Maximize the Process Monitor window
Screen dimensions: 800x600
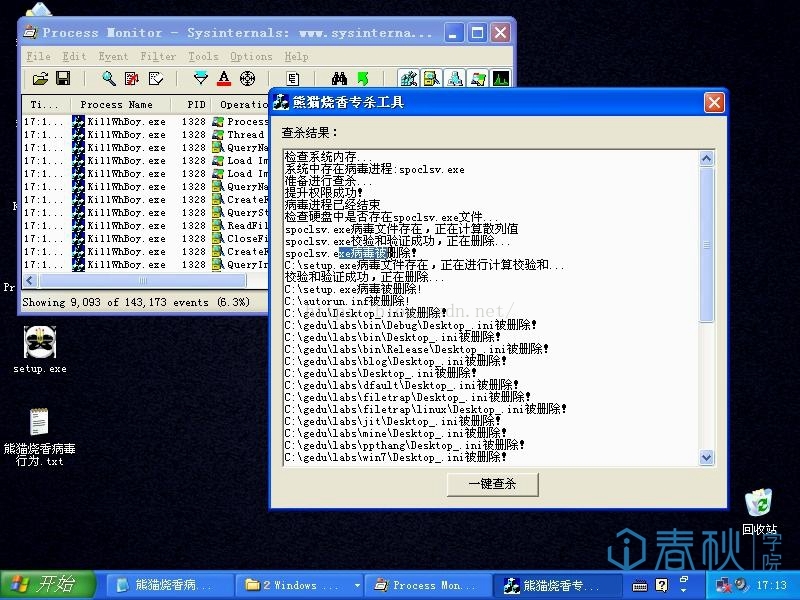(477, 33)
